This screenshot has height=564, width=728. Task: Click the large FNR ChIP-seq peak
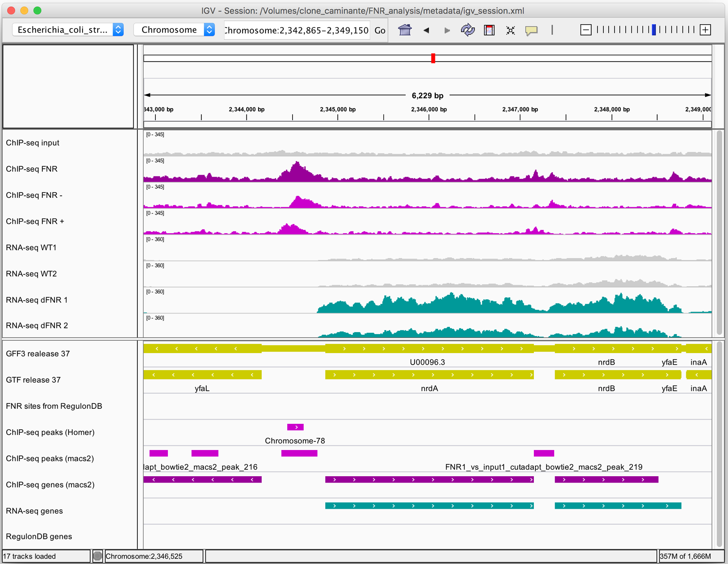(x=297, y=172)
